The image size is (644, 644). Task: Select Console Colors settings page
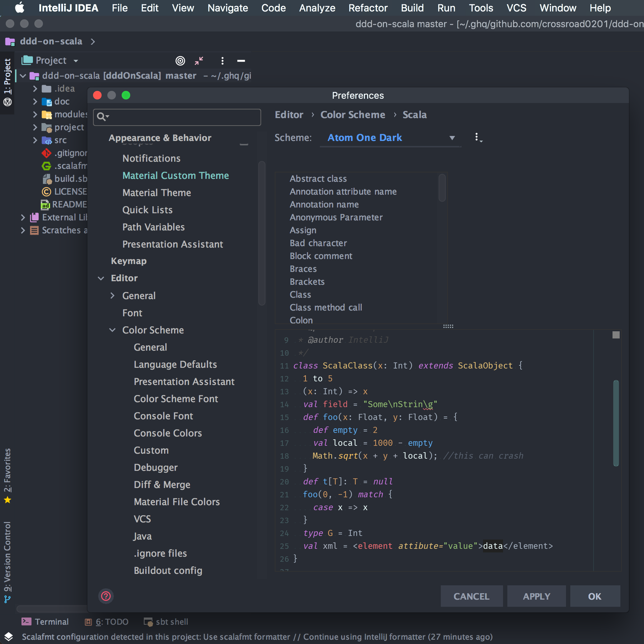coord(168,433)
